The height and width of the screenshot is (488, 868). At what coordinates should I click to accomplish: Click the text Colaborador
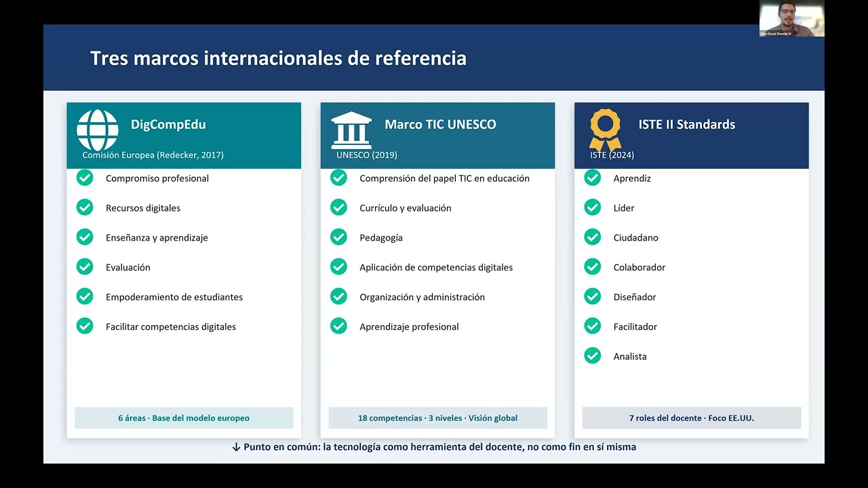[639, 268]
